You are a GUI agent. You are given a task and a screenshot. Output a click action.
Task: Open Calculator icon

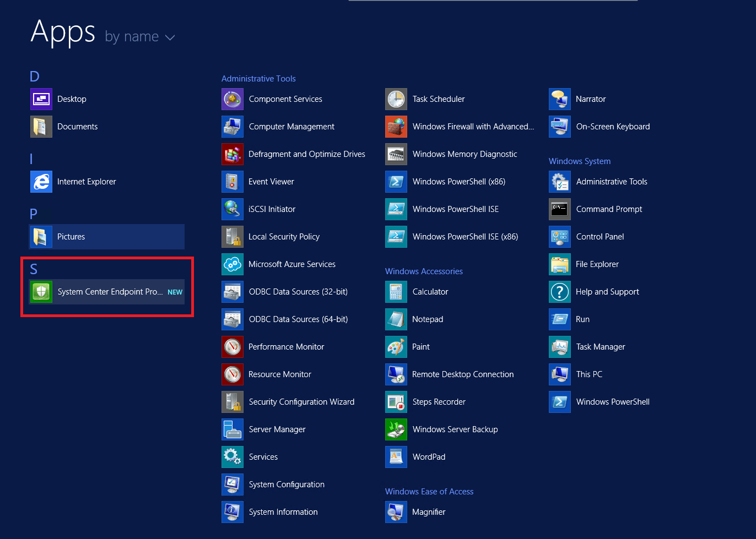pyautogui.click(x=396, y=292)
